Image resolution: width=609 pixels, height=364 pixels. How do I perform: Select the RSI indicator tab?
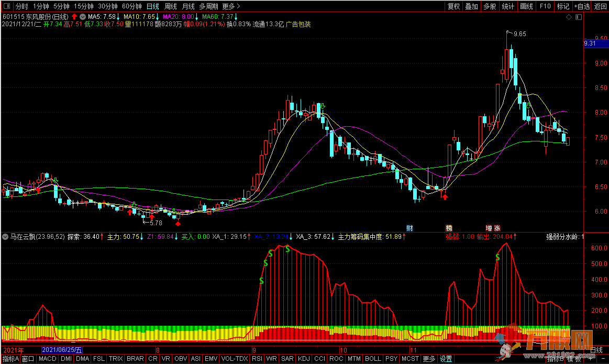[257, 359]
